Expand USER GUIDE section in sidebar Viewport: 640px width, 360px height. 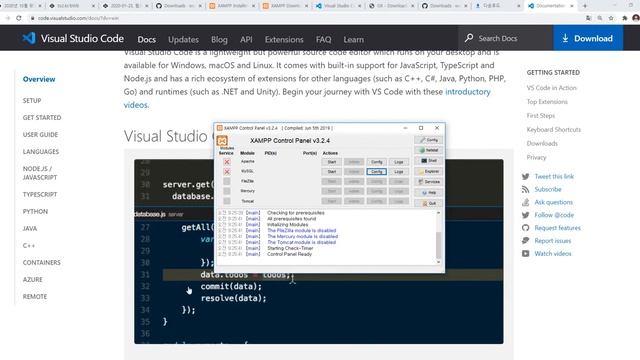coord(40,135)
